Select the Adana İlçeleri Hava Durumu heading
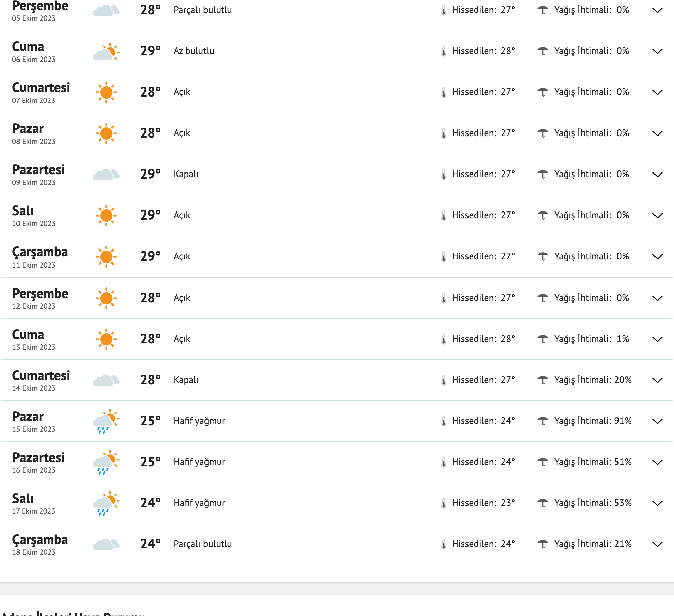The height and width of the screenshot is (616, 674). [72, 613]
